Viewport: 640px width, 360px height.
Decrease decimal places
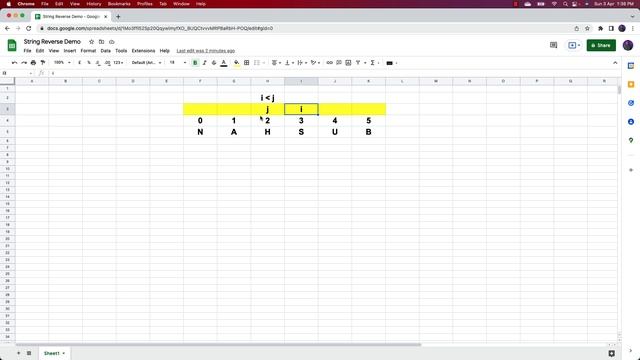[x=98, y=63]
